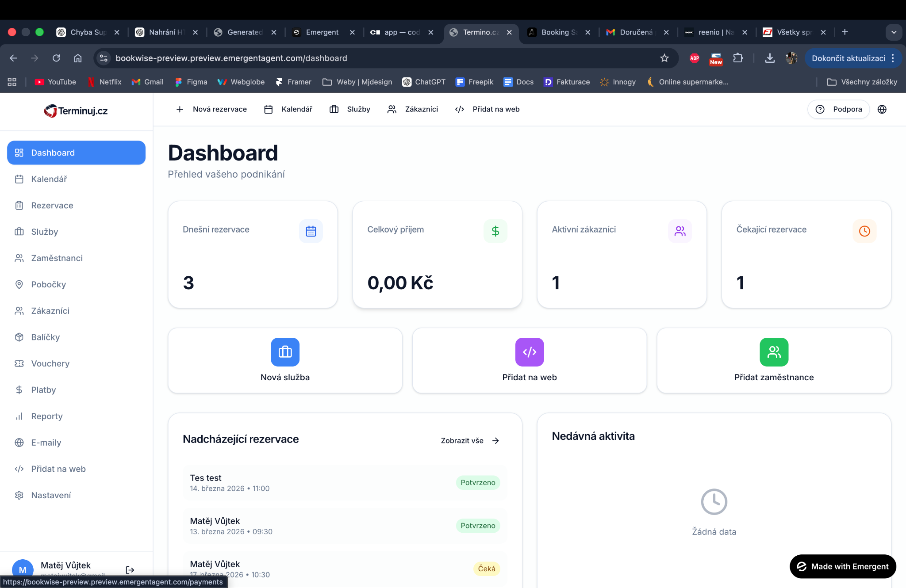The width and height of the screenshot is (906, 588).
Task: Open the Kalendář section in the sidebar
Action: point(49,179)
